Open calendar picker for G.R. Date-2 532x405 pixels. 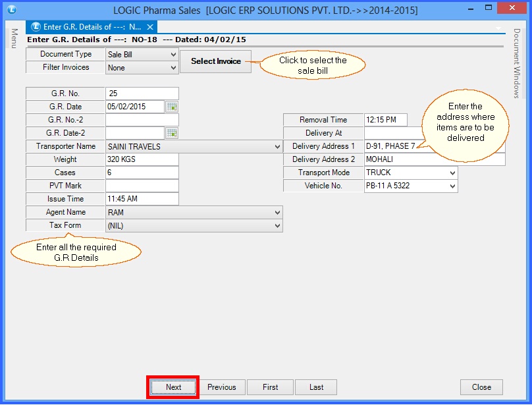172,133
